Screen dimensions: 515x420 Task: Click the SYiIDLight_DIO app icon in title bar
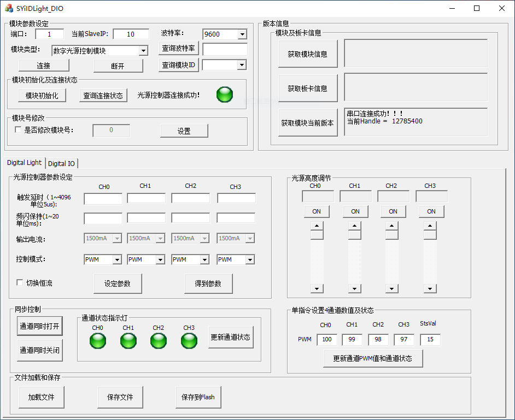(x=9, y=8)
